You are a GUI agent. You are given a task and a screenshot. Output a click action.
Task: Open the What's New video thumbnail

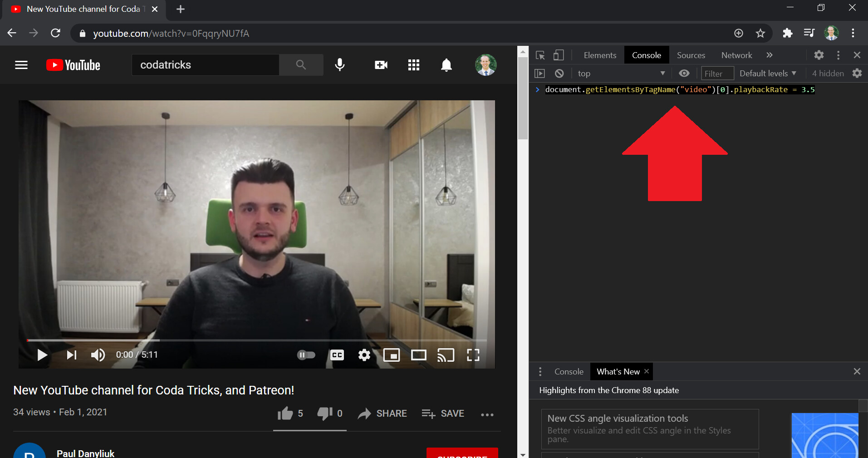825,435
